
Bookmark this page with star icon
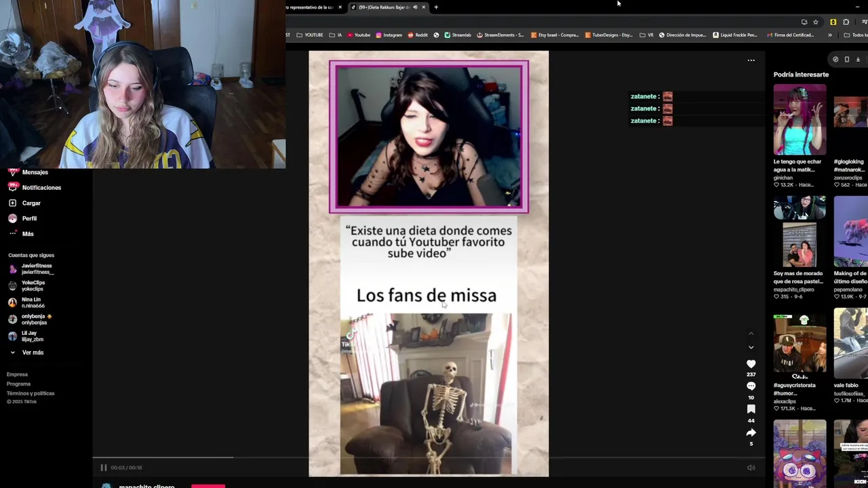816,22
